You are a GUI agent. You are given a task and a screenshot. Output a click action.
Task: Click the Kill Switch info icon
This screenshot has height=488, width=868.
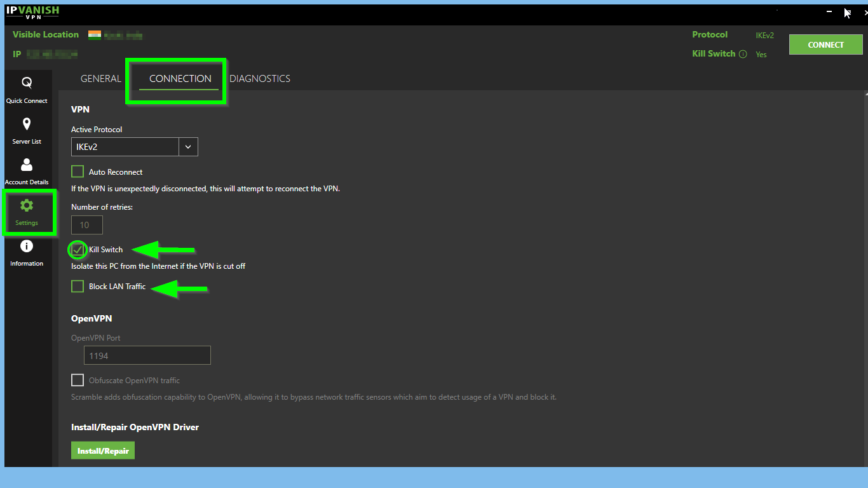point(742,54)
